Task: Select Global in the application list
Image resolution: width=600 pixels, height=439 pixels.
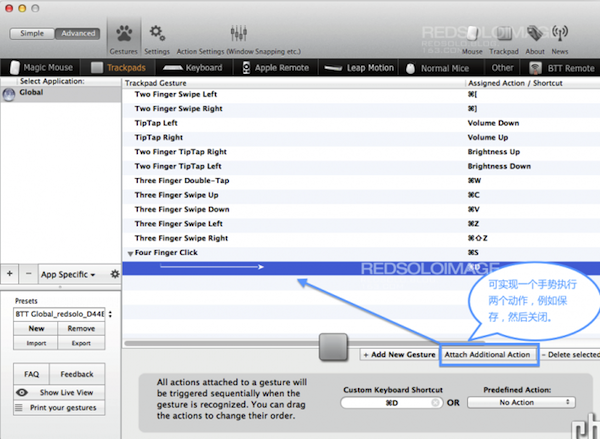Action: [61, 94]
